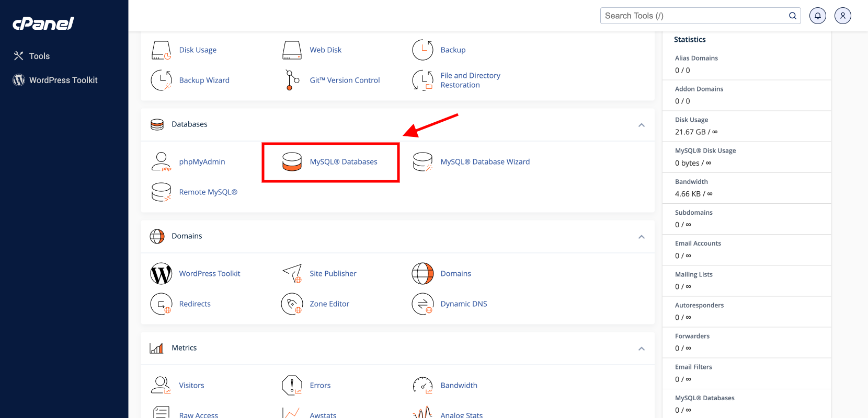
Task: Click the search magnifier icon
Action: 793,16
